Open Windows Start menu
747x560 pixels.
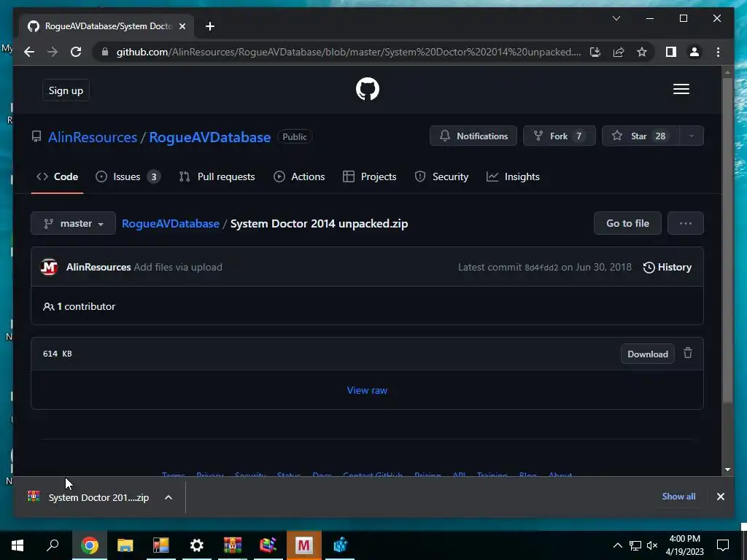pyautogui.click(x=18, y=545)
